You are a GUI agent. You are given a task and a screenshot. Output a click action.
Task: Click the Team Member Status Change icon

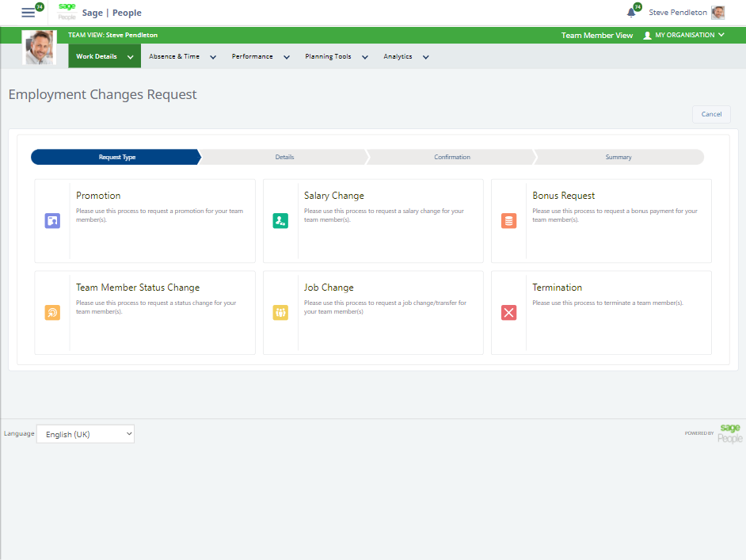pos(52,312)
